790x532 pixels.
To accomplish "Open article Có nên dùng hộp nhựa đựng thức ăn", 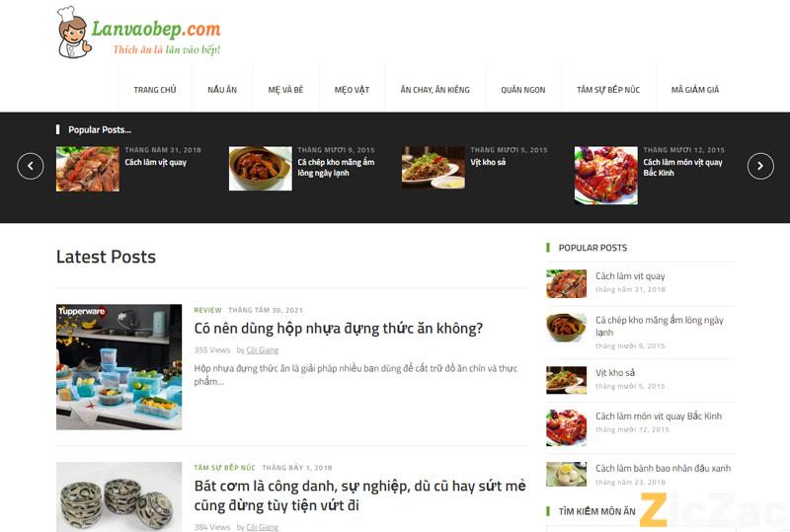I will (x=338, y=329).
